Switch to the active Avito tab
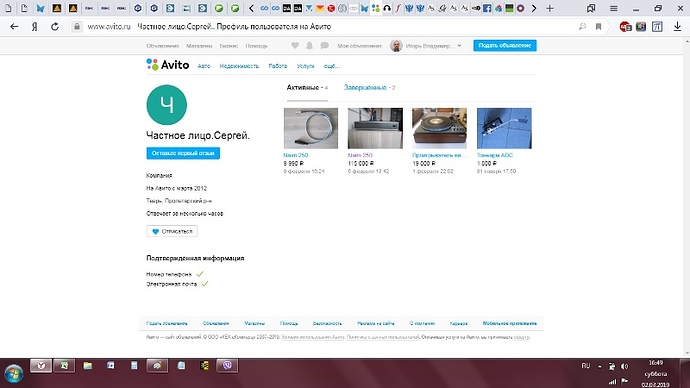 tap(375, 8)
